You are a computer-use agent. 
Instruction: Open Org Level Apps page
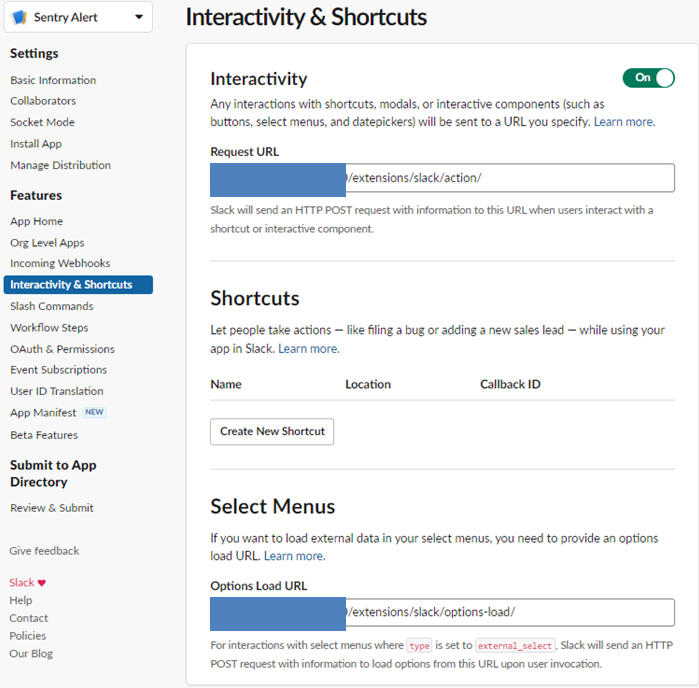[47, 243]
